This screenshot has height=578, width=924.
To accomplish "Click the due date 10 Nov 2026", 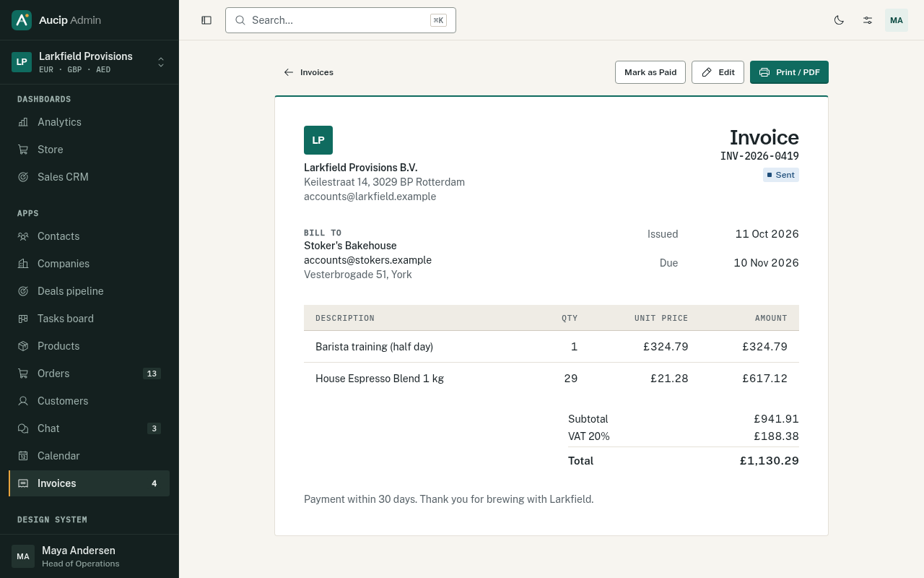I will (x=767, y=263).
